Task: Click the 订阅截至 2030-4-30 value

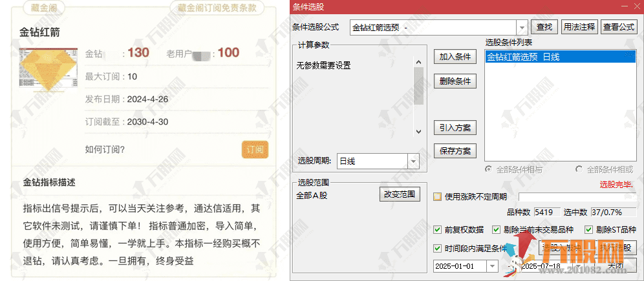Action: 147,122
